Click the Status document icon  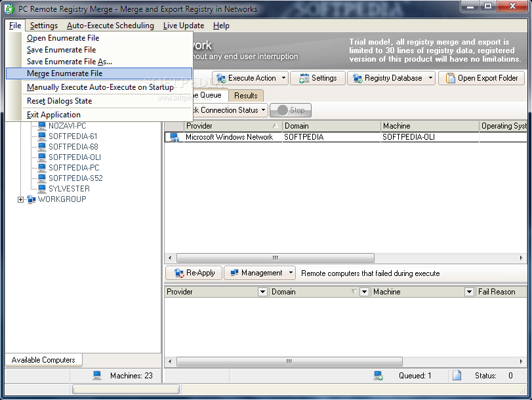coord(457,375)
